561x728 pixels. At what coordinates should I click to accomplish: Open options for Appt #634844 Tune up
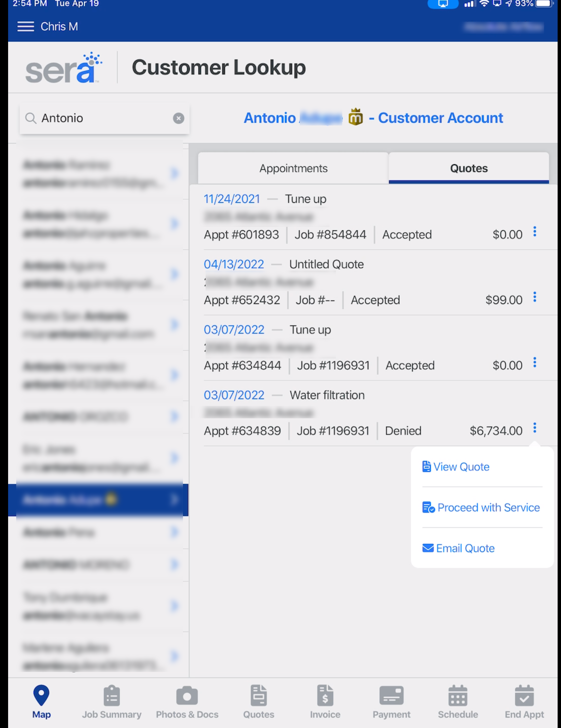pos(535,363)
